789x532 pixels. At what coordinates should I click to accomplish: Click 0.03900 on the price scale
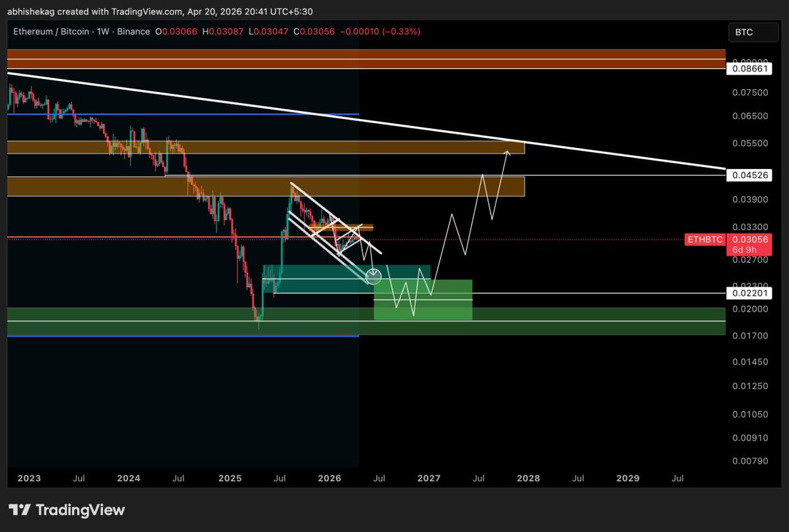[x=752, y=199]
